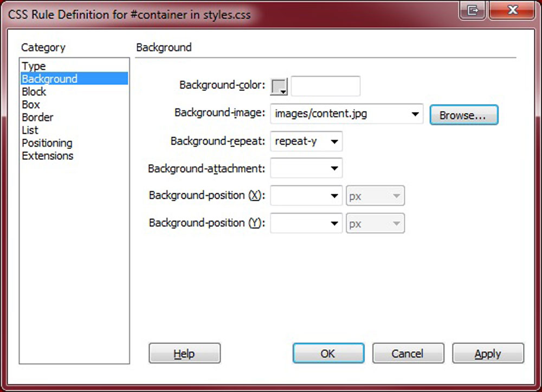Go to the Positioning category
The width and height of the screenshot is (542, 392).
(x=47, y=143)
